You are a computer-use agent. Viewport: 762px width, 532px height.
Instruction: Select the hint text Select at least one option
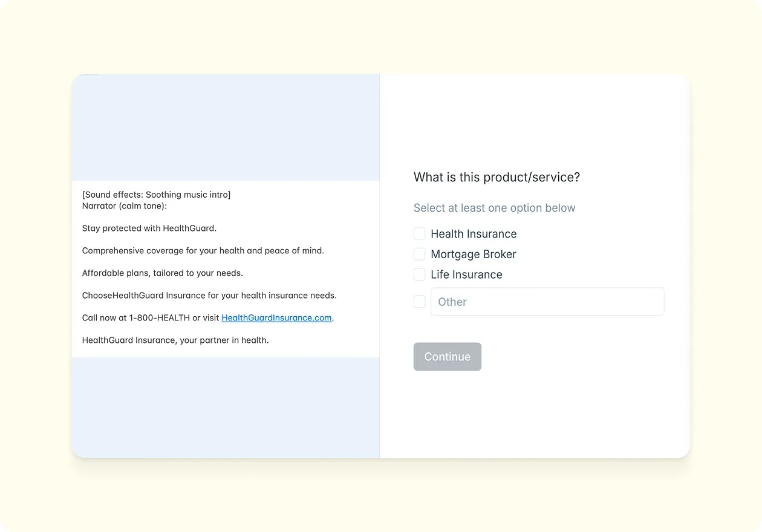coord(494,207)
